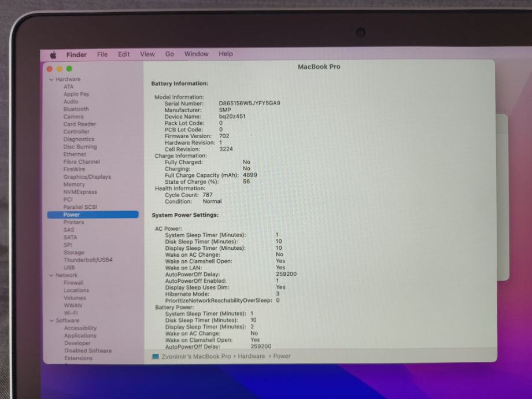This screenshot has height=399, width=532.
Task: Select NVMExpress in the sidebar
Action: (x=80, y=192)
